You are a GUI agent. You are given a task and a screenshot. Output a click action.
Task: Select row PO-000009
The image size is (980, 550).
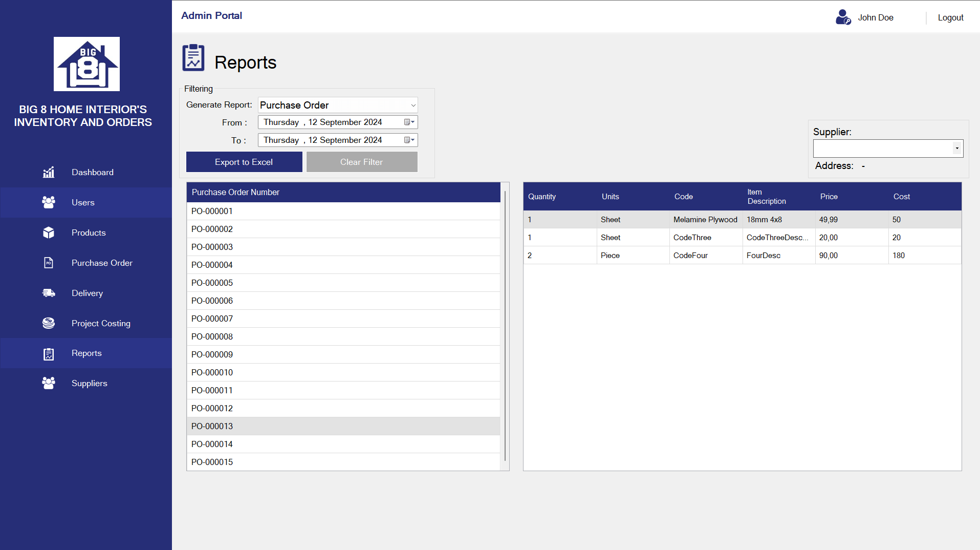click(343, 354)
